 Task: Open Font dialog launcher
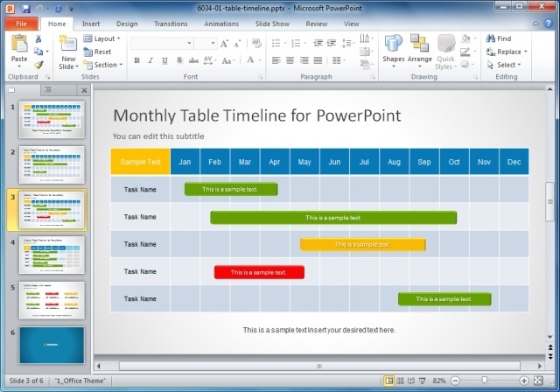pyautogui.click(x=261, y=77)
